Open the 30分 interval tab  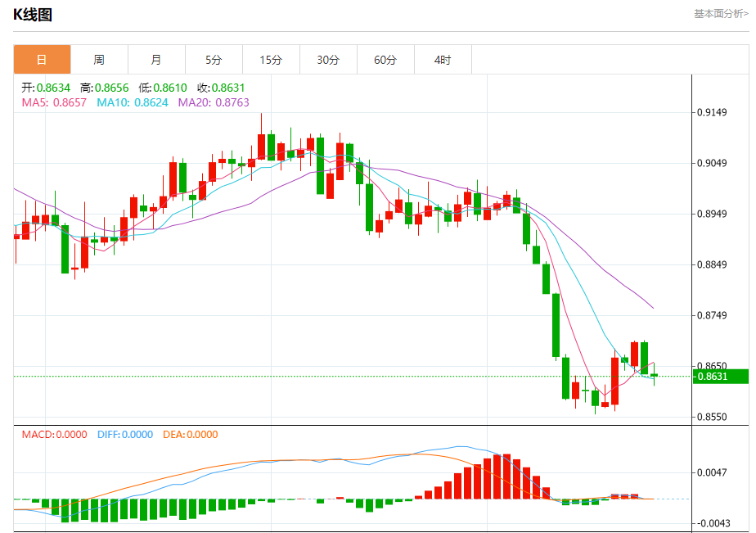[x=328, y=59]
